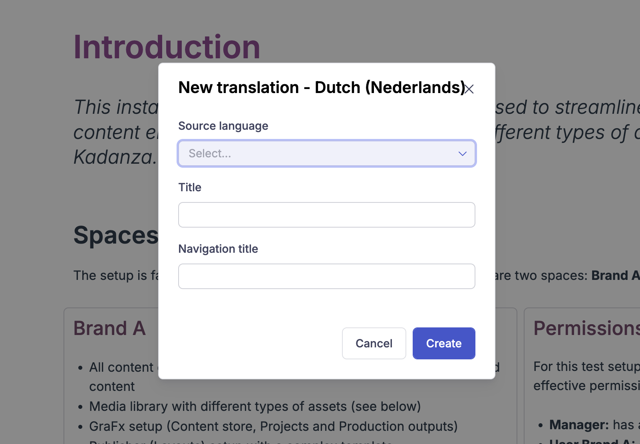Cancel the new translation
The image size is (640, 444).
point(374,343)
